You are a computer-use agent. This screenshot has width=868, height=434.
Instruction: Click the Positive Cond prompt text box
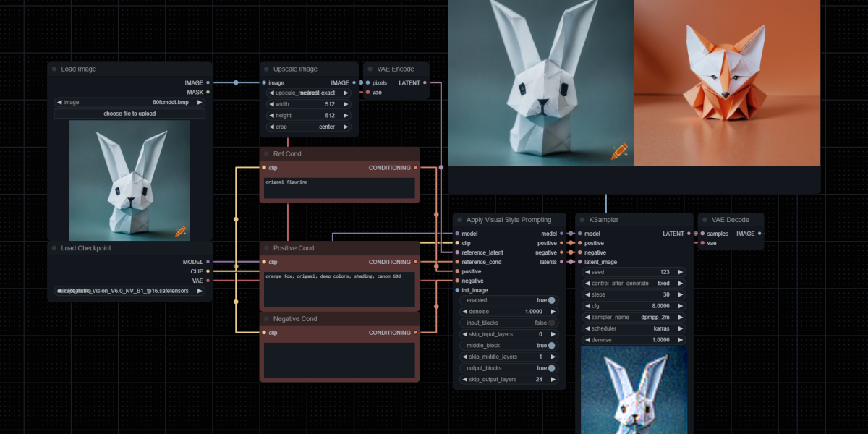pos(339,289)
